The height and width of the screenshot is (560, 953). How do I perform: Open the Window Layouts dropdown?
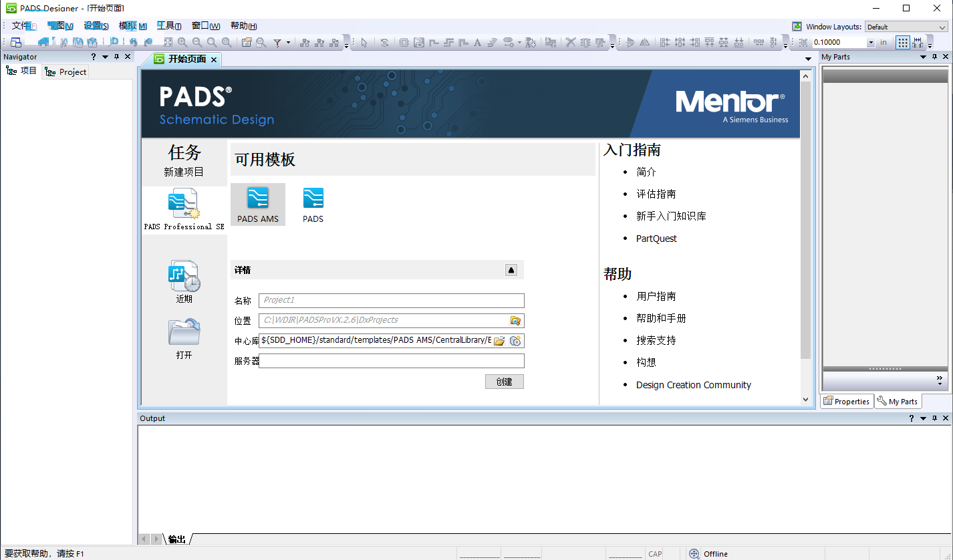[x=906, y=27]
